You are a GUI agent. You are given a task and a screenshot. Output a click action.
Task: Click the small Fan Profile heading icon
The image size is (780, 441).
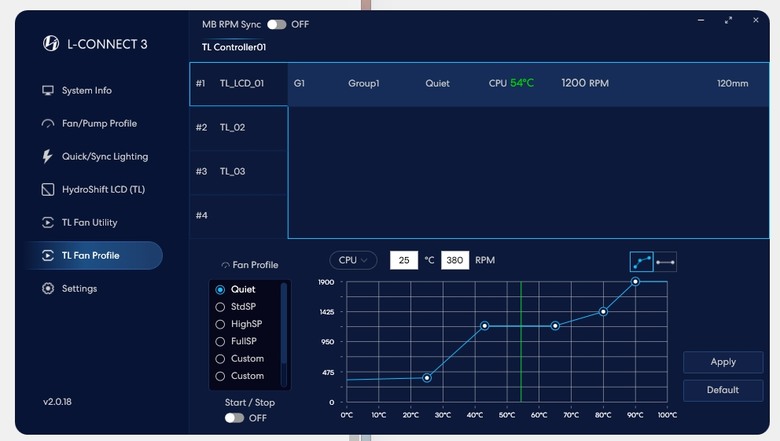click(x=225, y=265)
